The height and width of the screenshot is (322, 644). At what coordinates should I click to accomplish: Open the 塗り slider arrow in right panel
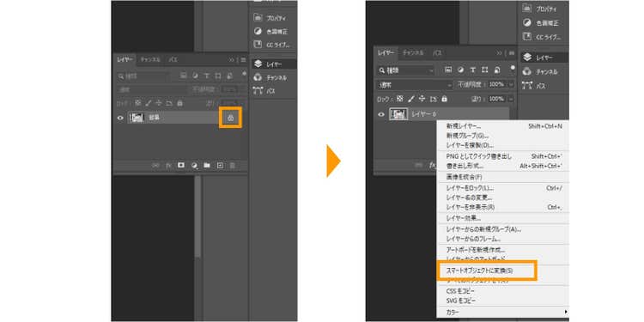click(x=511, y=99)
